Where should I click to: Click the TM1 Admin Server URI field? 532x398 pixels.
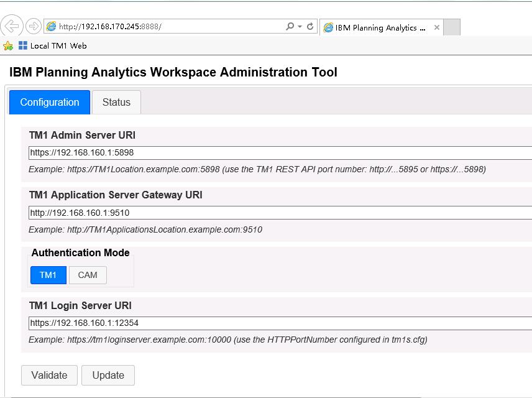(280, 153)
